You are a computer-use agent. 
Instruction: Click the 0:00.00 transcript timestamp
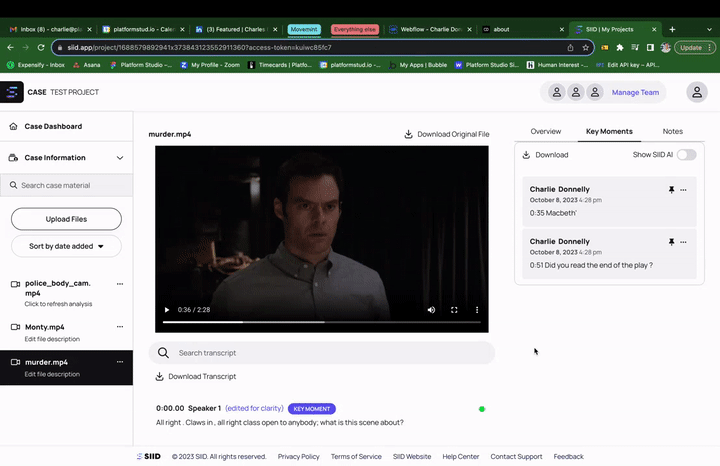coord(170,408)
